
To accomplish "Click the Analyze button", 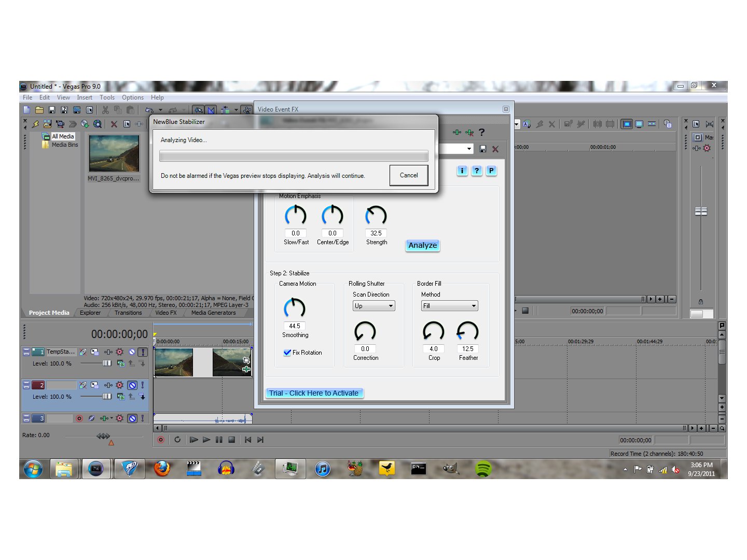I will click(x=422, y=245).
